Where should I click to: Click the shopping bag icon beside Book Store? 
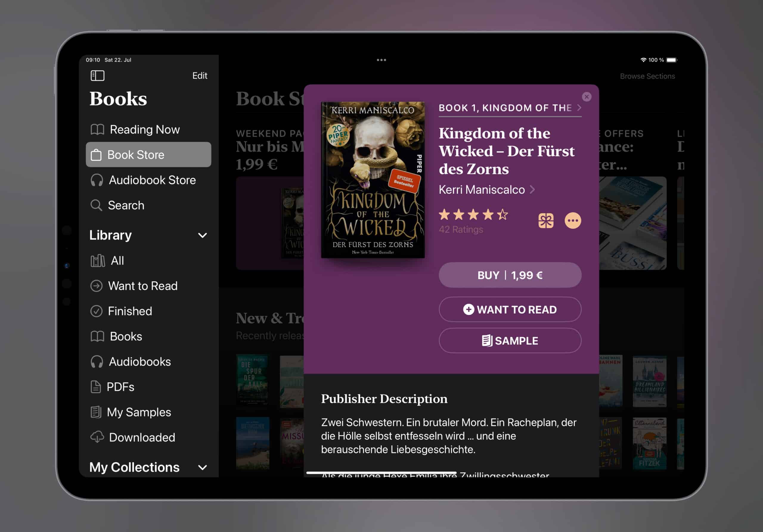click(x=96, y=155)
